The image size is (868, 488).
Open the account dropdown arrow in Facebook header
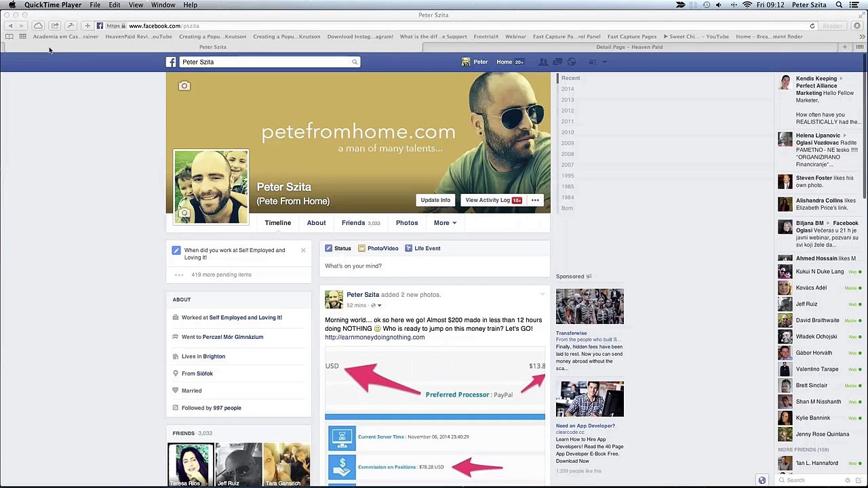pos(605,62)
